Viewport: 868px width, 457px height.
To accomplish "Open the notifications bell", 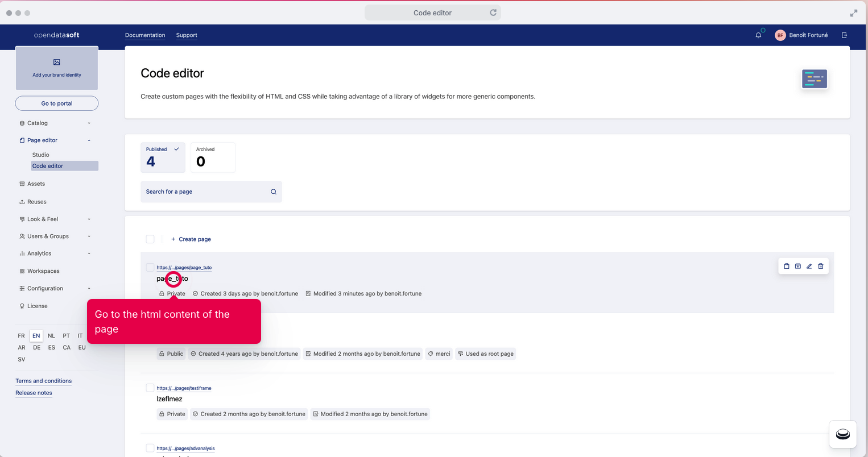I will [x=758, y=35].
